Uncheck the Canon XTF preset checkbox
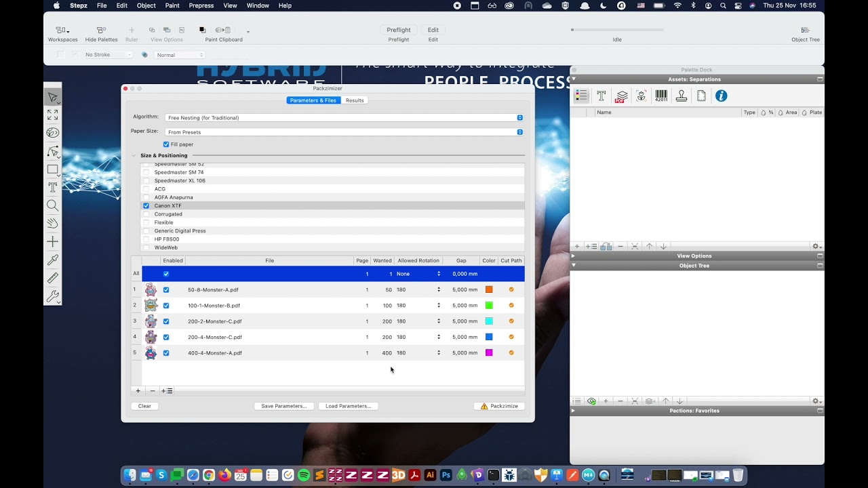The image size is (868, 488). pyautogui.click(x=146, y=206)
